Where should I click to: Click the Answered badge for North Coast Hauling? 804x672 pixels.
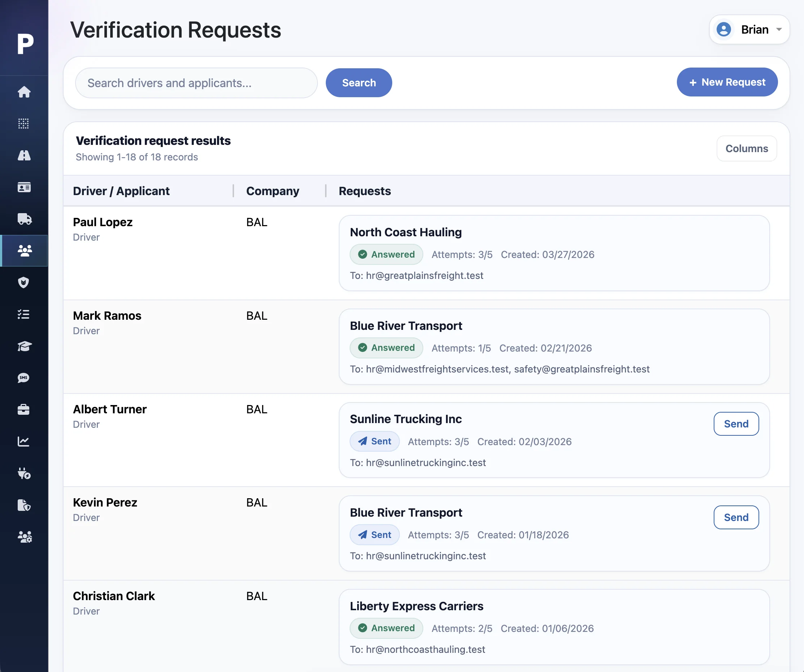[386, 255]
